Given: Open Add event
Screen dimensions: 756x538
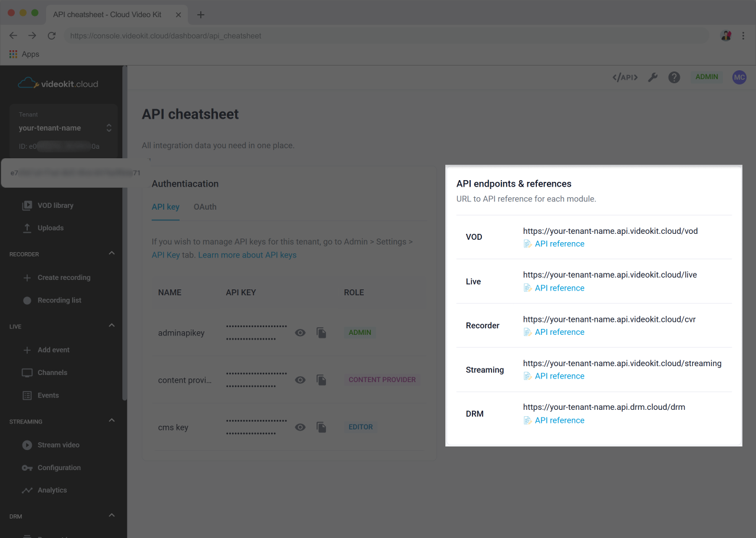Looking at the screenshot, I should click(54, 350).
